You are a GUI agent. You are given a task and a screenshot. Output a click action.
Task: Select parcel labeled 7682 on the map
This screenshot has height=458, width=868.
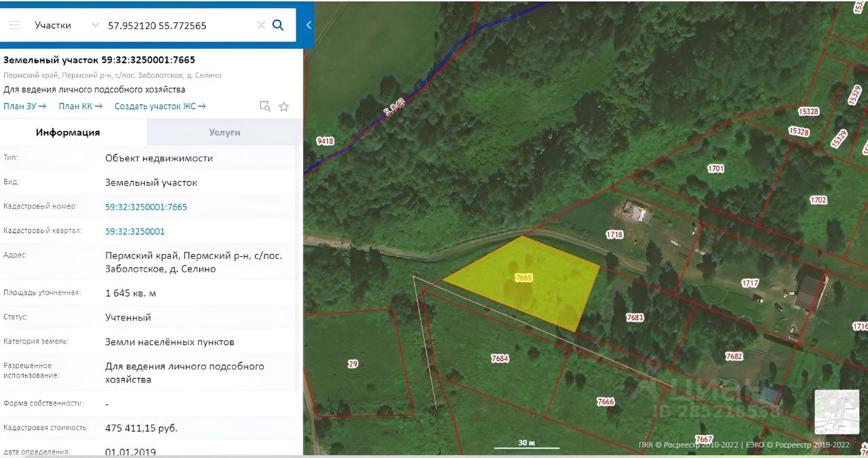(x=734, y=356)
